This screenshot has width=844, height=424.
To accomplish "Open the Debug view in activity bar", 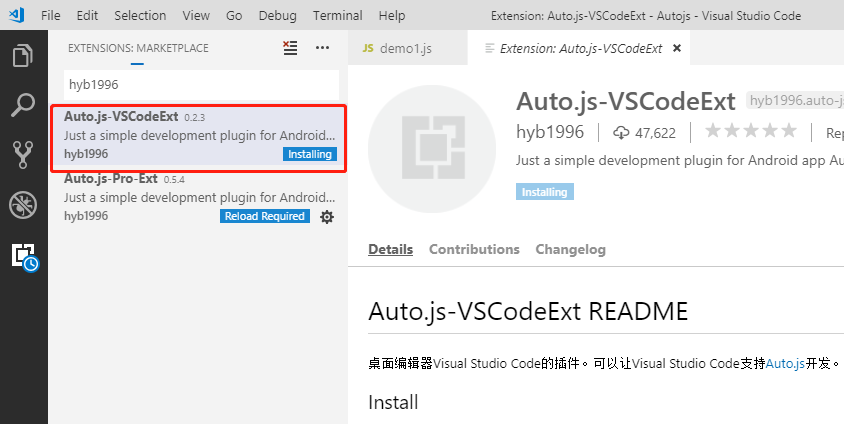I will [x=23, y=204].
